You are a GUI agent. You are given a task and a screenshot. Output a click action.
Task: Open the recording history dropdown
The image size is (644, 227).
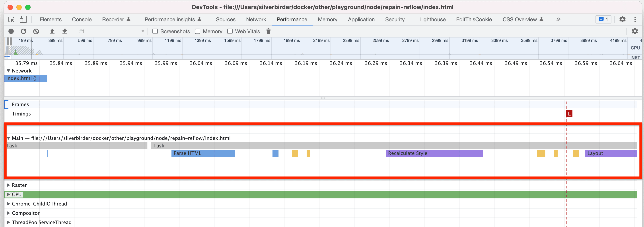142,31
